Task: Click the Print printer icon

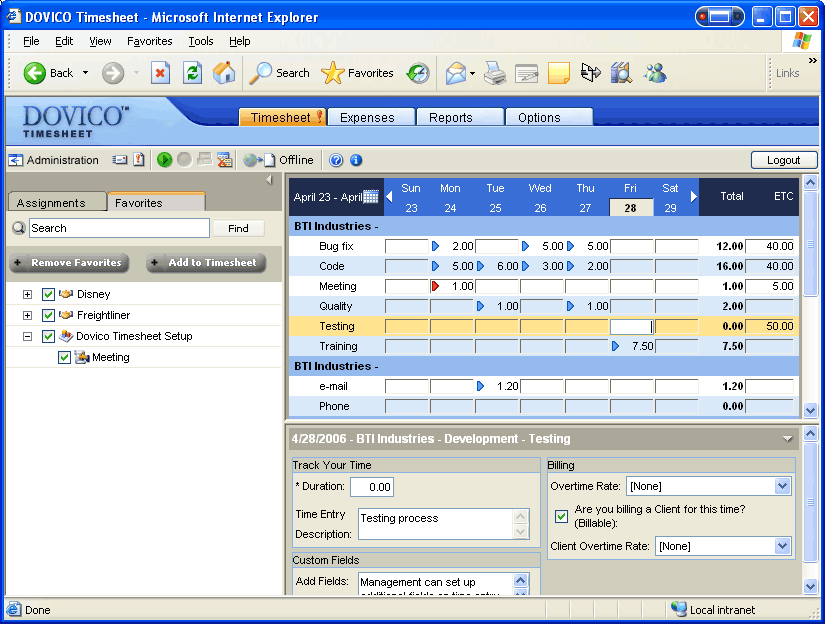Action: click(495, 73)
